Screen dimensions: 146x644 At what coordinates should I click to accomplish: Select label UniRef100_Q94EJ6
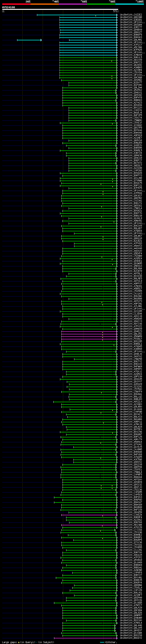131,354
